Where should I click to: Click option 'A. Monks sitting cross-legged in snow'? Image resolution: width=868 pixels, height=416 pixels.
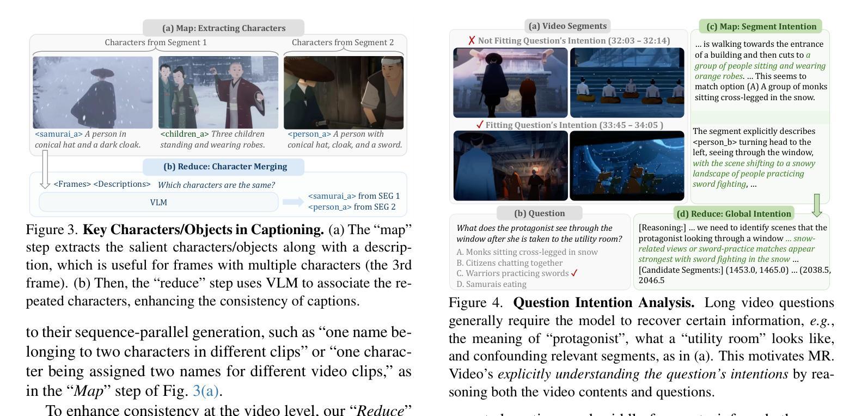tap(527, 252)
